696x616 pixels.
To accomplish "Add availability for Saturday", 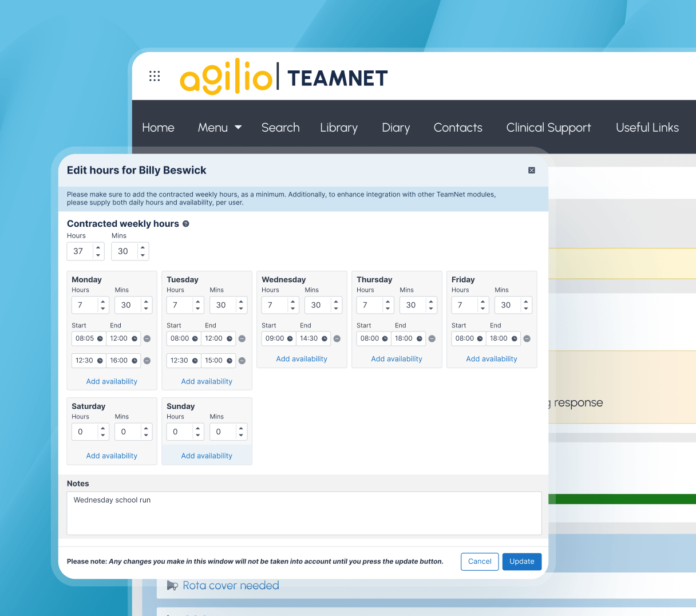I will pos(112,456).
